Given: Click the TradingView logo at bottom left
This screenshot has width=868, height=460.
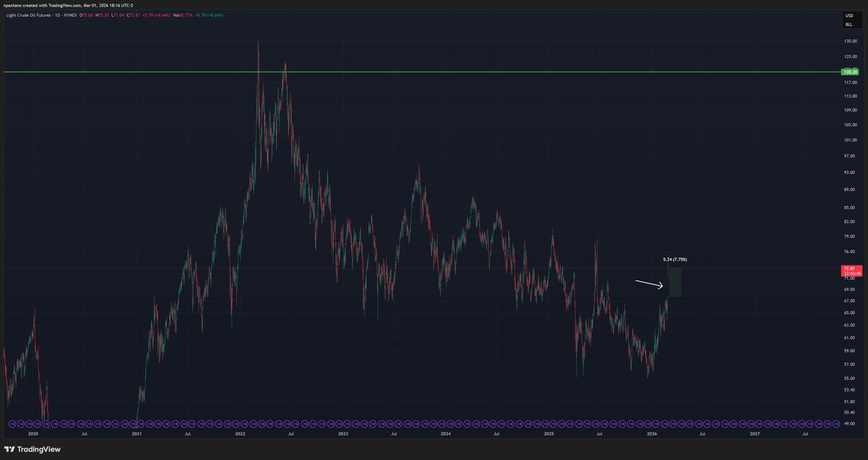Looking at the screenshot, I should pyautogui.click(x=33, y=449).
